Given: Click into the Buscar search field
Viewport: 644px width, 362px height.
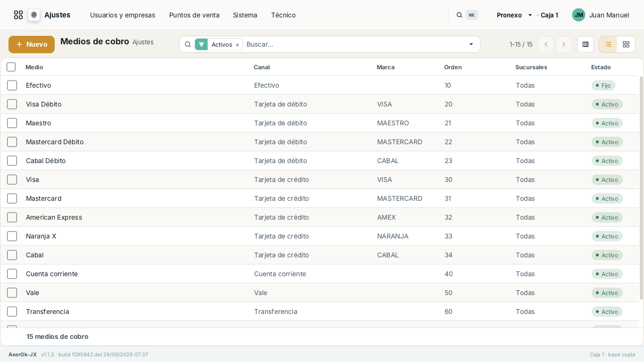Looking at the screenshot, I should 355,44.
